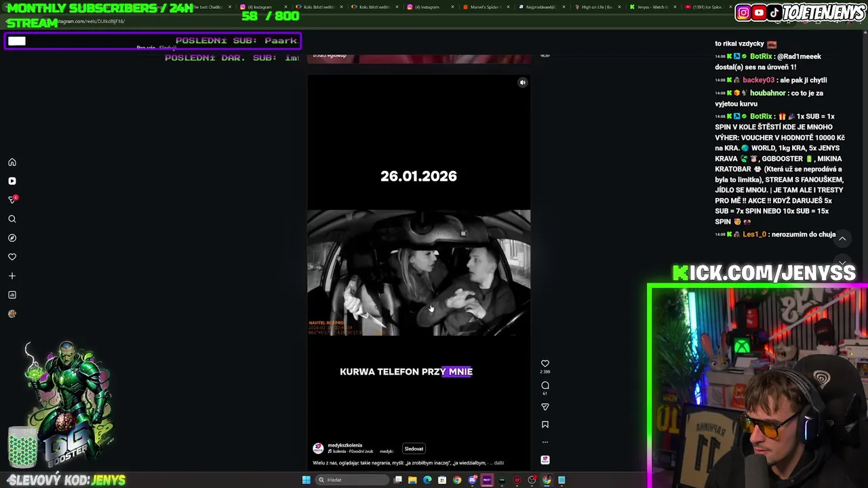Screen dimensions: 868x488
Task: Open Windows Start menu
Action: click(x=307, y=480)
